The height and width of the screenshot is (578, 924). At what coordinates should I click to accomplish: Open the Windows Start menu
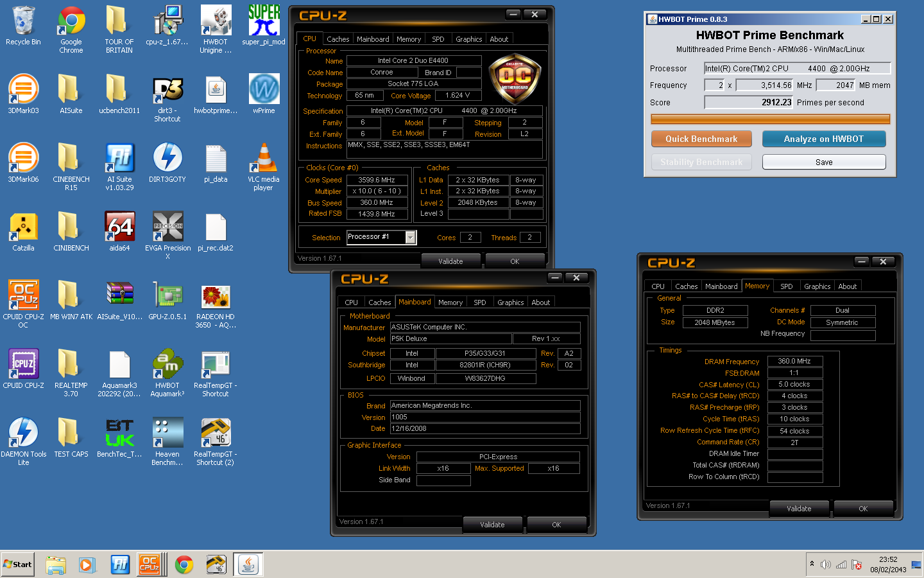(17, 565)
